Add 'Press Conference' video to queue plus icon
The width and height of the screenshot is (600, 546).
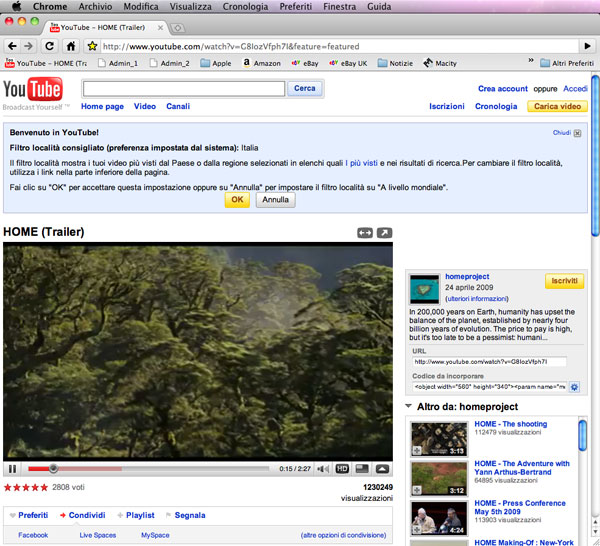(x=417, y=530)
